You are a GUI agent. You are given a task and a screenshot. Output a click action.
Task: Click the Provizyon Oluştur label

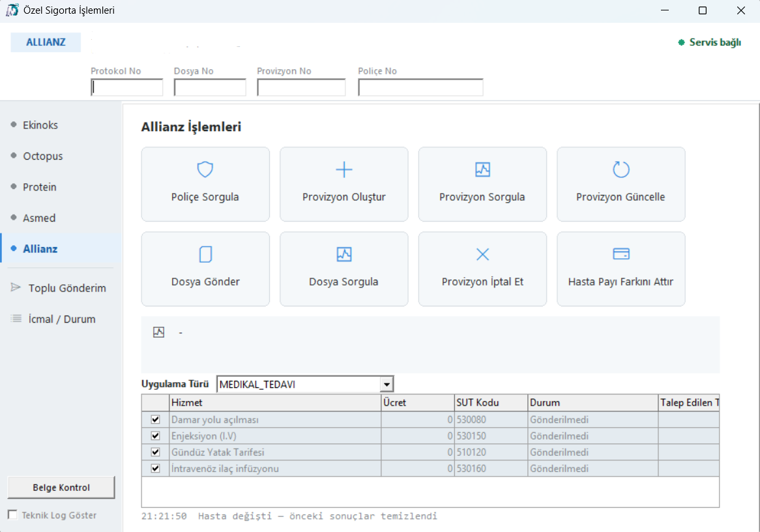(x=343, y=197)
